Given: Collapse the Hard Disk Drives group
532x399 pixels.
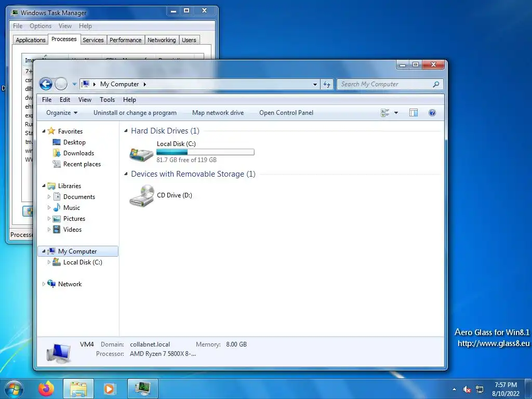Looking at the screenshot, I should pos(126,130).
